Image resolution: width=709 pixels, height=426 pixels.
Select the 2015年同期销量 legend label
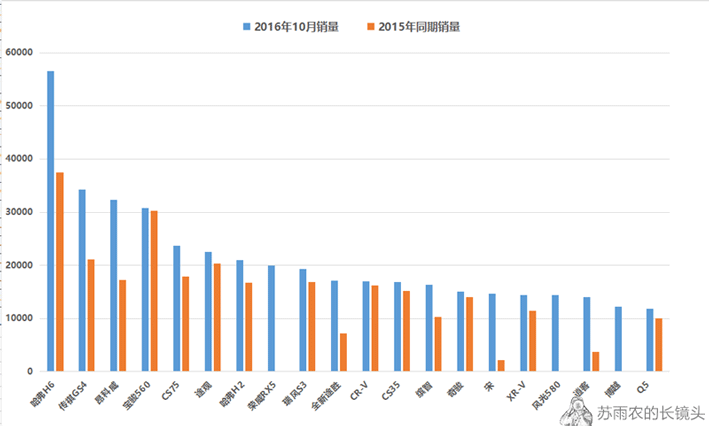(419, 27)
